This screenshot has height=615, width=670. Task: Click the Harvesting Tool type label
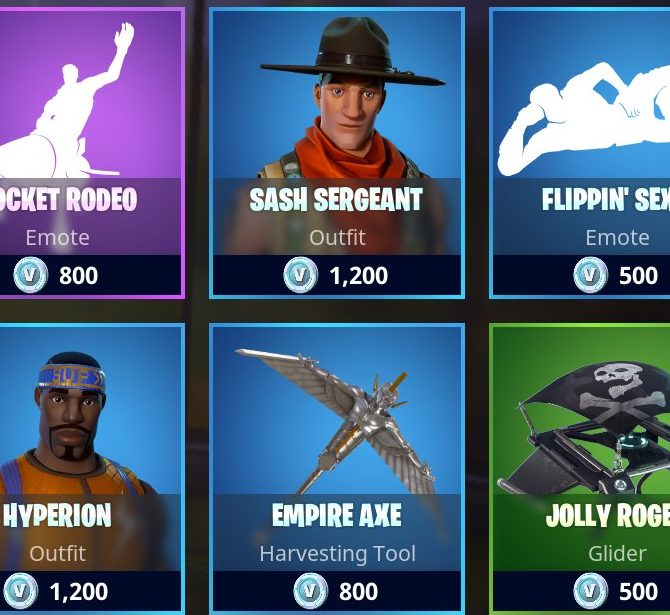pos(338,553)
